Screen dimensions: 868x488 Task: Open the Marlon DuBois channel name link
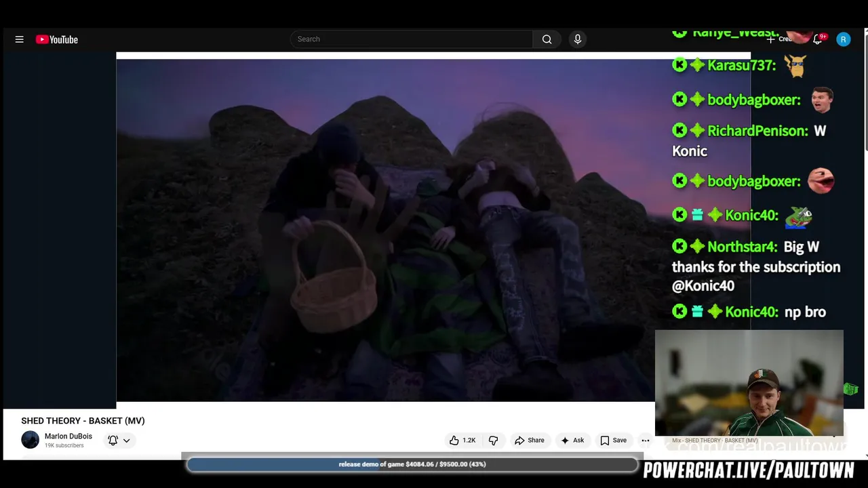click(68, 436)
